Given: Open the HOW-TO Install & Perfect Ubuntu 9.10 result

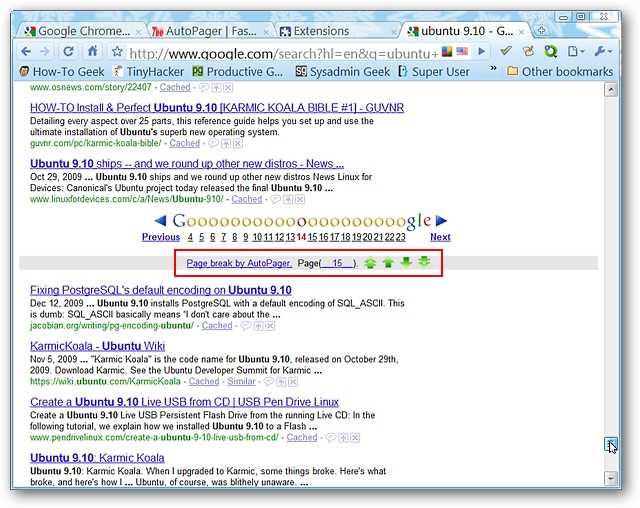Looking at the screenshot, I should [217, 108].
